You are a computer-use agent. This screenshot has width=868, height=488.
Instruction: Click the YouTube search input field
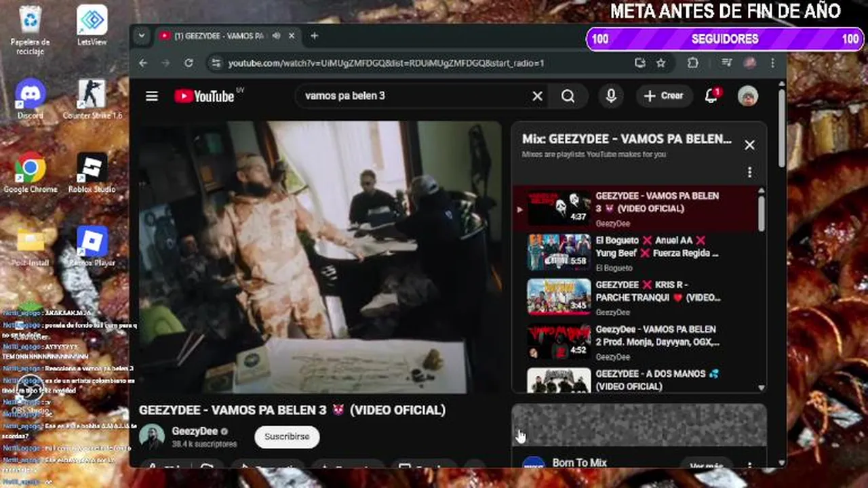point(414,96)
